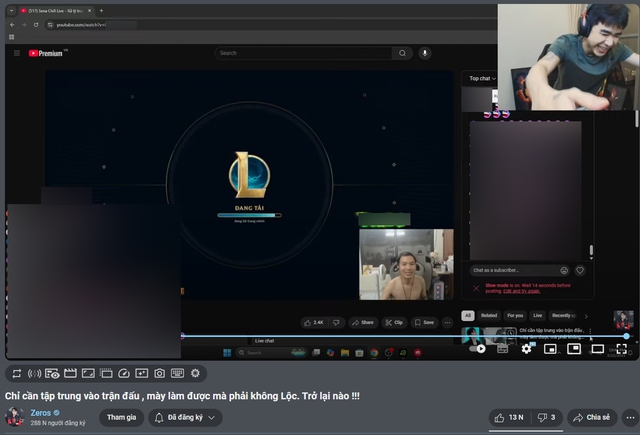Select the Live filter chip
This screenshot has height=435, width=640.
[x=537, y=315]
